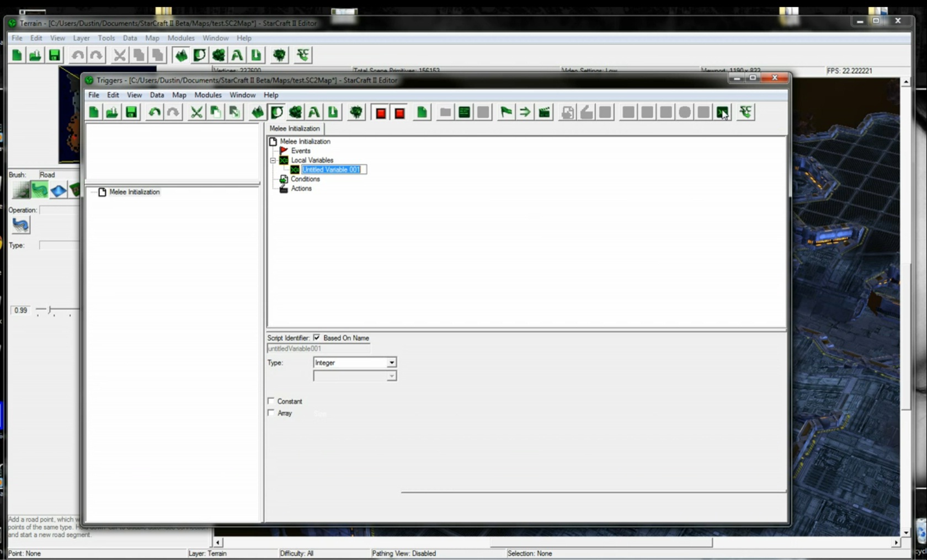Screen dimensions: 927x560
Task: Select the first terrain brush icon
Action: point(22,190)
